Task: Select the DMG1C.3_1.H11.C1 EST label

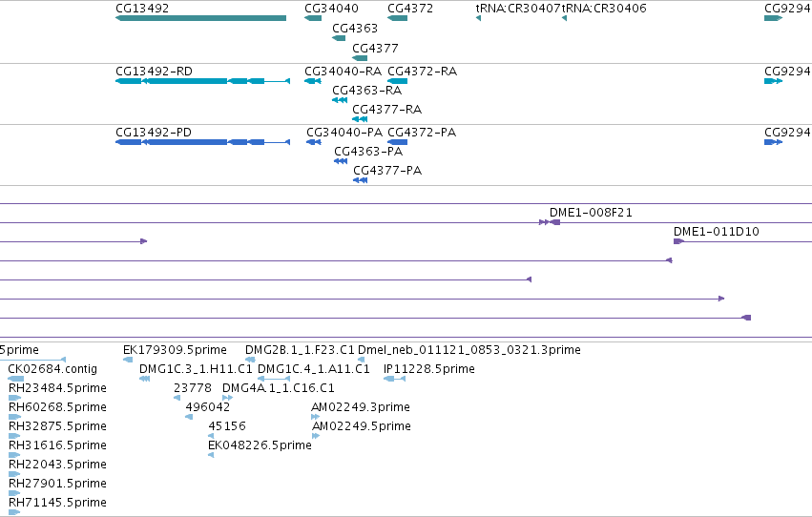Action: coord(196,369)
